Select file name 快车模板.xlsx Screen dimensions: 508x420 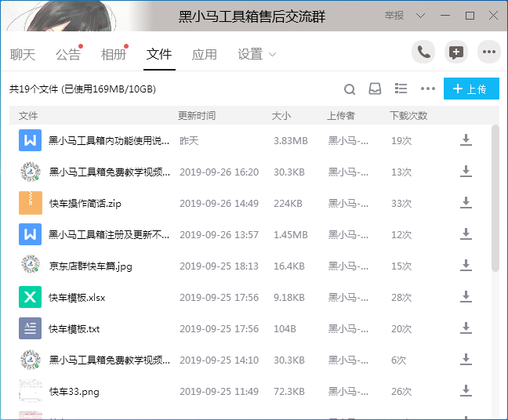77,297
